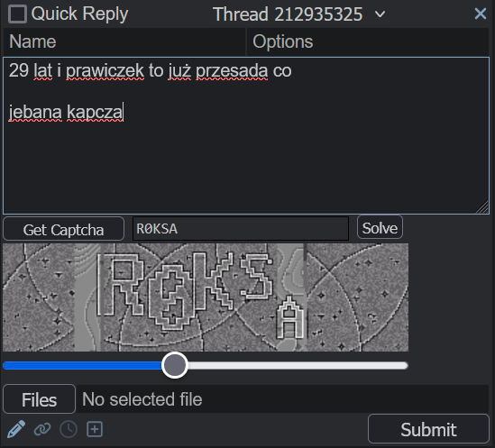
Task: Click the chain link URL icon
Action: coord(42,429)
